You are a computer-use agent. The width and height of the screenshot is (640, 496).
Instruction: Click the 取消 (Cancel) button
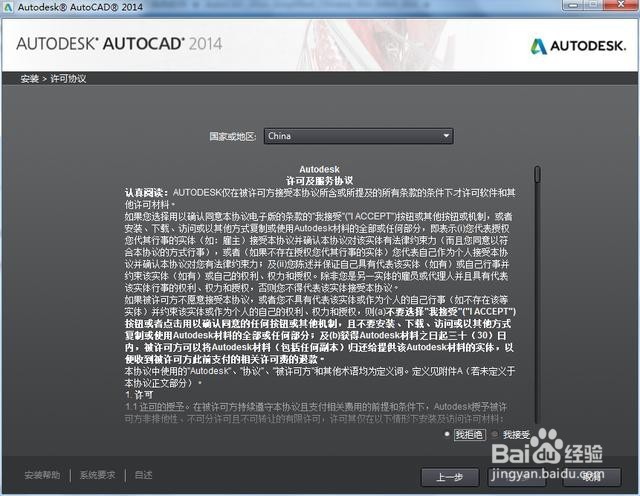pyautogui.click(x=592, y=477)
